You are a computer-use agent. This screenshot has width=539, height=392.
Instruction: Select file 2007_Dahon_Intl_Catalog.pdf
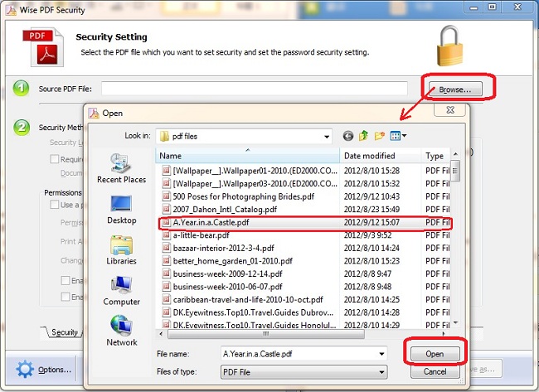coord(225,209)
